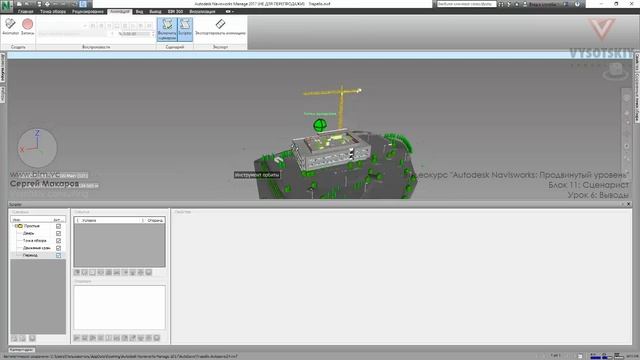Click the Stop Animation action icon
This screenshot has width=640, height=360.
click(x=84, y=338)
